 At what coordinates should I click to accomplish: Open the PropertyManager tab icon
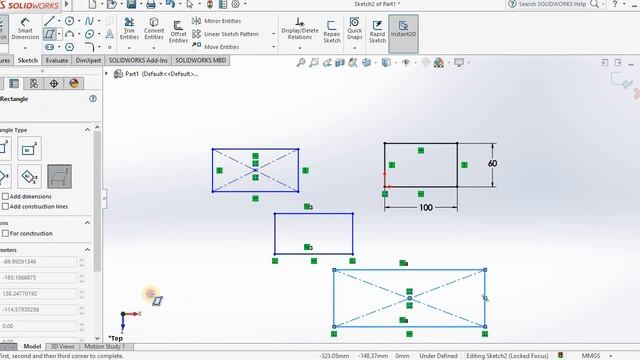14,83
